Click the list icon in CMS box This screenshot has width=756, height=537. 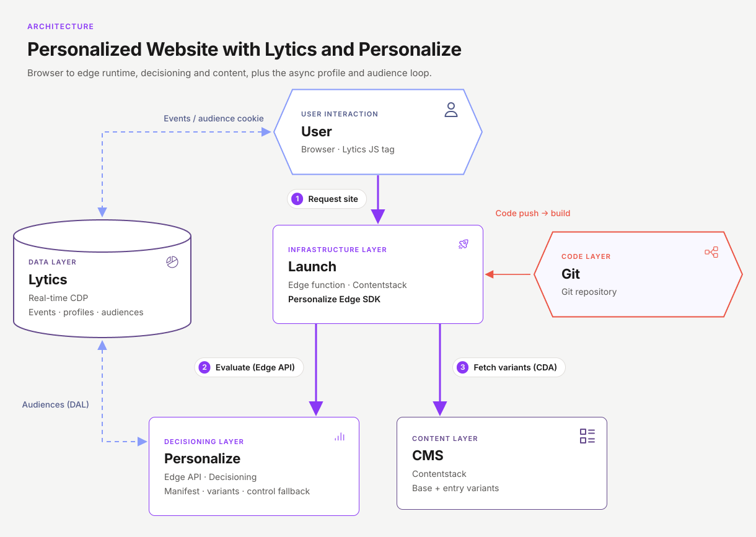[x=587, y=436]
